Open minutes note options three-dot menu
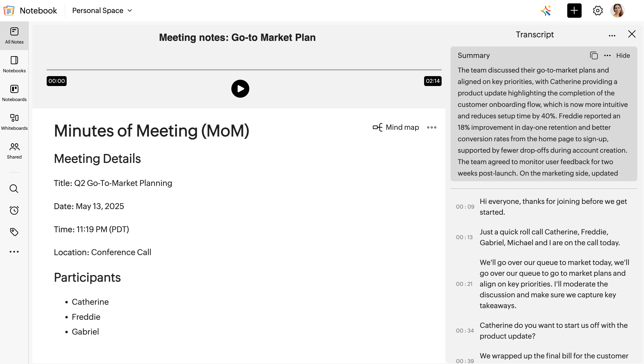 coord(432,127)
